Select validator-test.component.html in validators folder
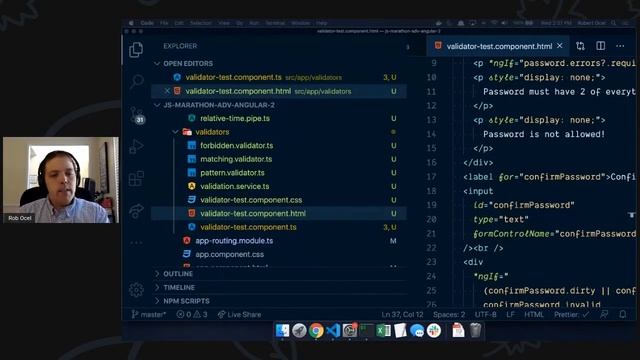Viewport: 640px width, 360px height. click(x=279, y=213)
